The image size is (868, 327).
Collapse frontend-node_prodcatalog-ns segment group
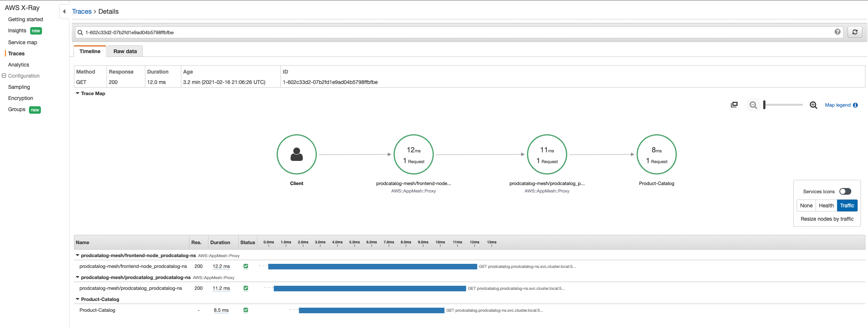[77, 255]
